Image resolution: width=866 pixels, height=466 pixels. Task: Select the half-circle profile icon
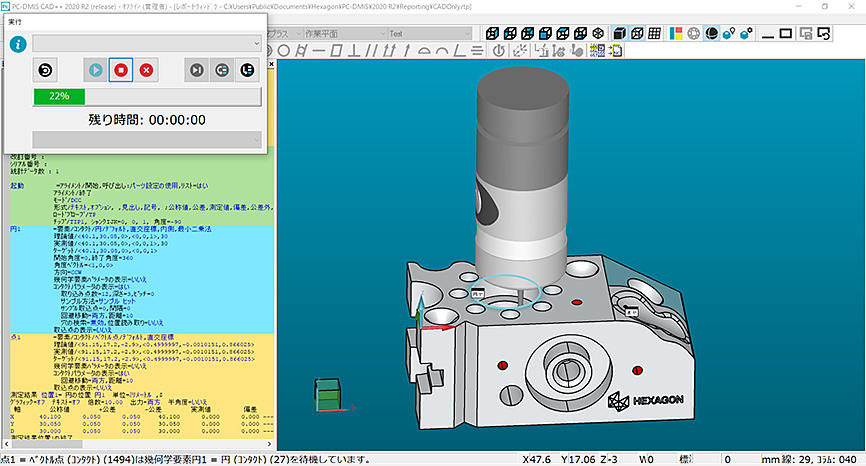424,51
